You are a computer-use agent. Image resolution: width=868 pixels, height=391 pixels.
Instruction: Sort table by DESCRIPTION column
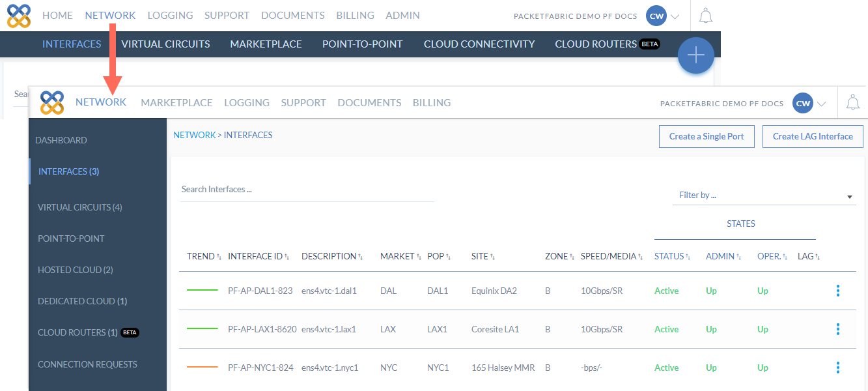point(332,256)
